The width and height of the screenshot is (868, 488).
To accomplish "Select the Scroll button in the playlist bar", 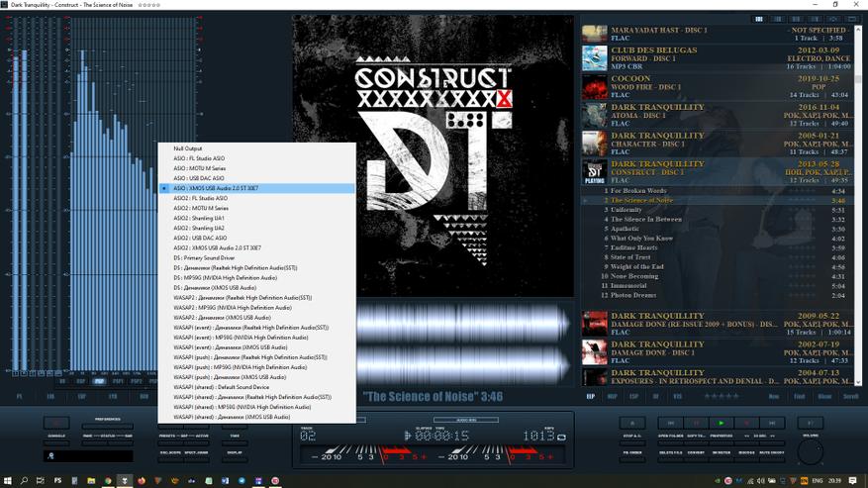I will [x=850, y=396].
